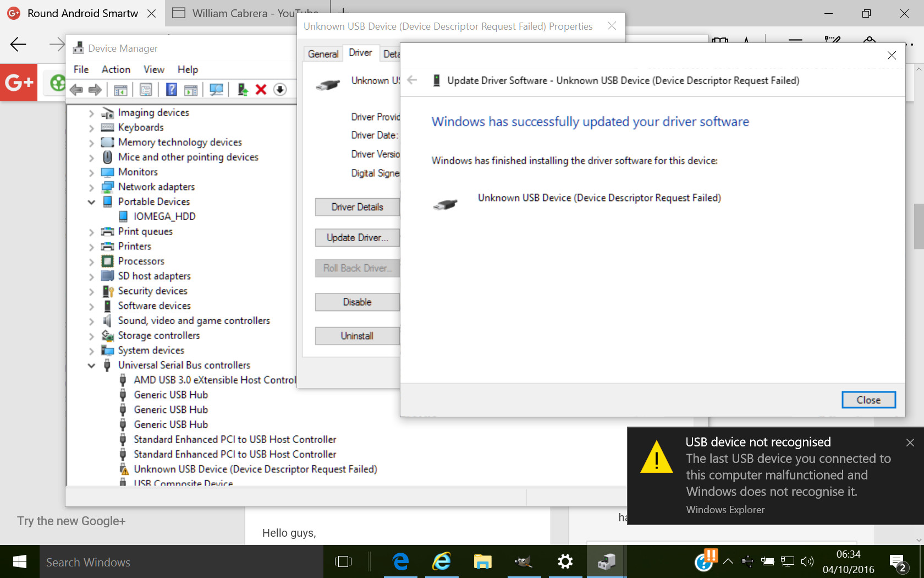
Task: Click the Properties toolbar icon
Action: point(145,90)
